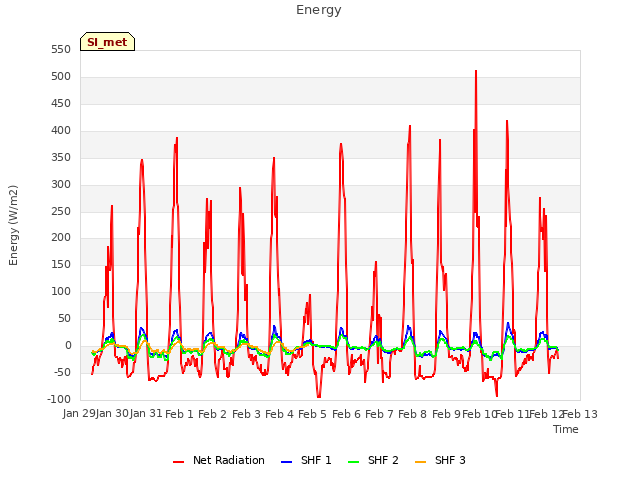Click the Feb 3 x-axis tick label
The width and height of the screenshot is (640, 480).
click(x=246, y=414)
